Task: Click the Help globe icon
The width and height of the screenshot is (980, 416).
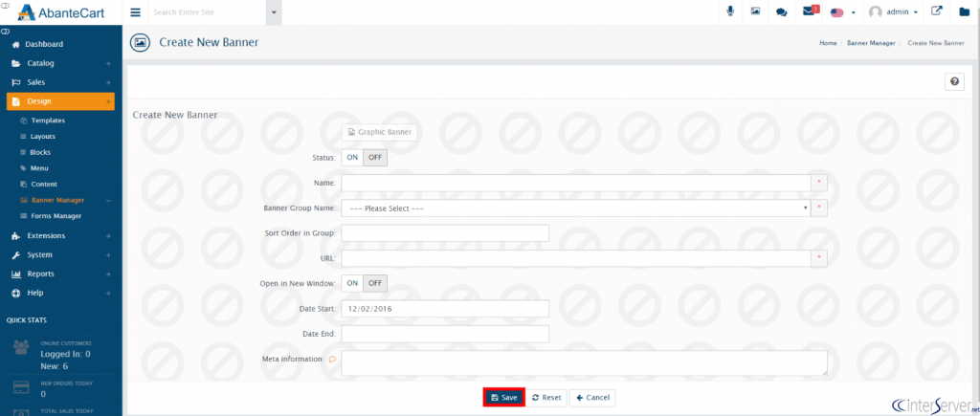Action: tap(16, 293)
